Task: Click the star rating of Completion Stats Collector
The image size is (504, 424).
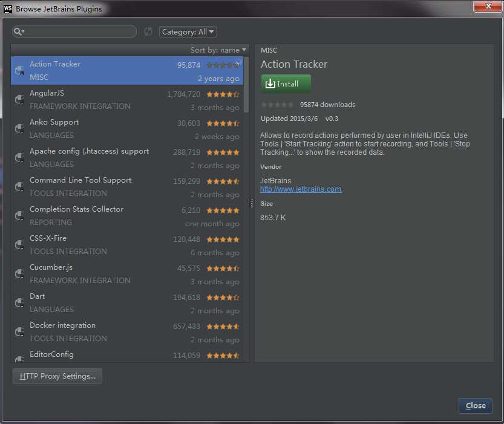Action: (x=223, y=210)
